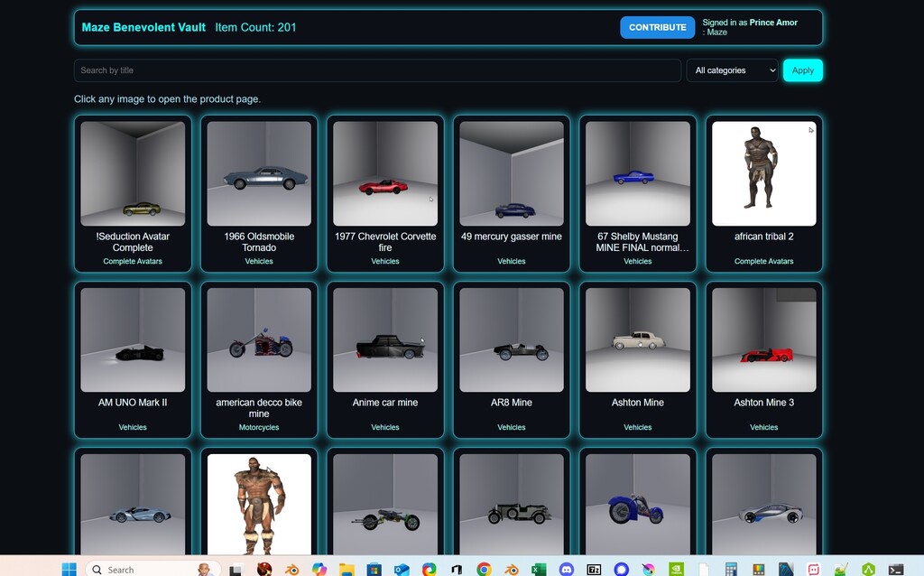924x576 pixels.
Task: Open the NVIDIA app in taskbar
Action: tap(677, 570)
